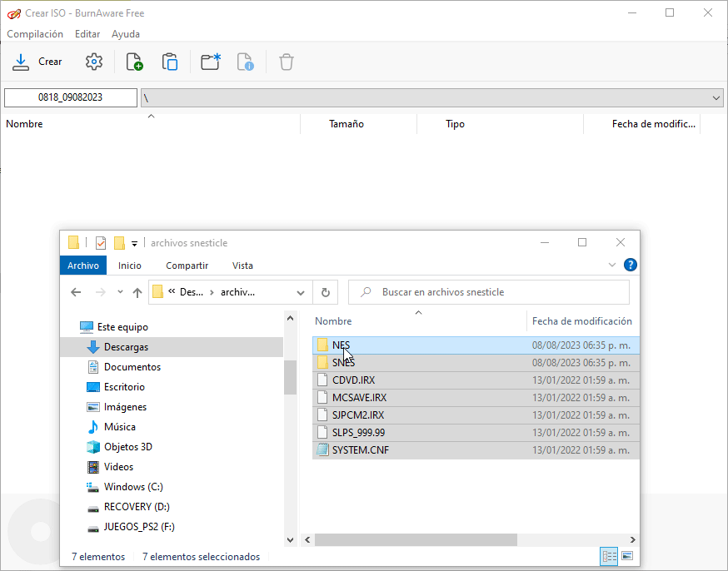Select the SNES folder
728x571 pixels.
[476, 363]
